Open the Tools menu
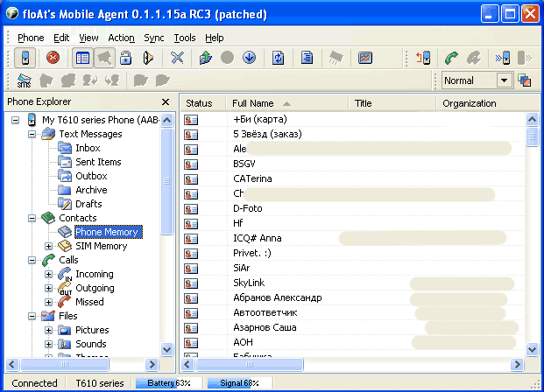Image resolution: width=544 pixels, height=392 pixels. [x=184, y=38]
